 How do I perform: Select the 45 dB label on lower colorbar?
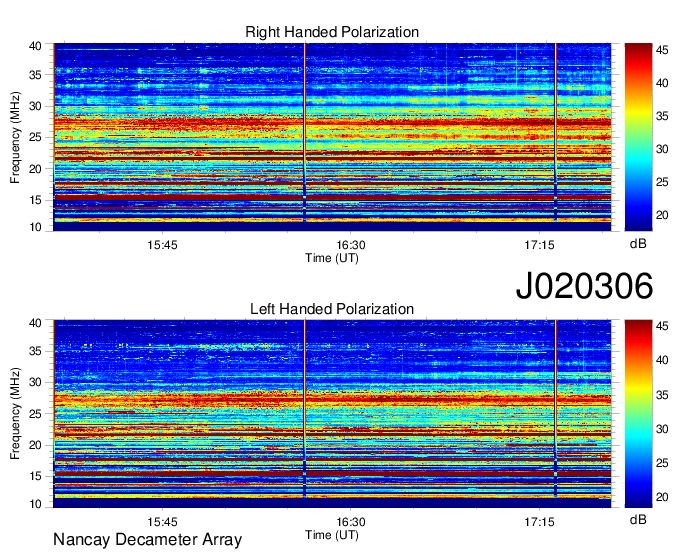662,327
